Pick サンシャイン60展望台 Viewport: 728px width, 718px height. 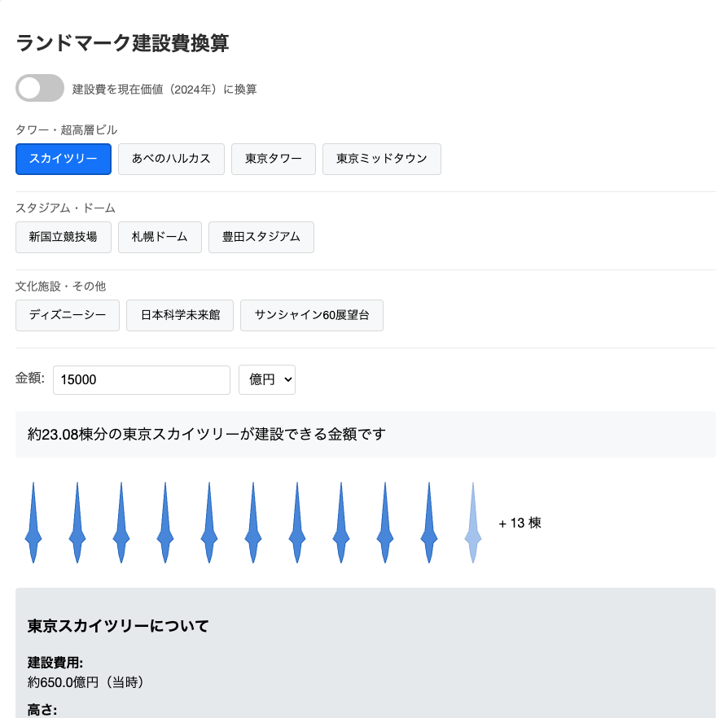(312, 315)
